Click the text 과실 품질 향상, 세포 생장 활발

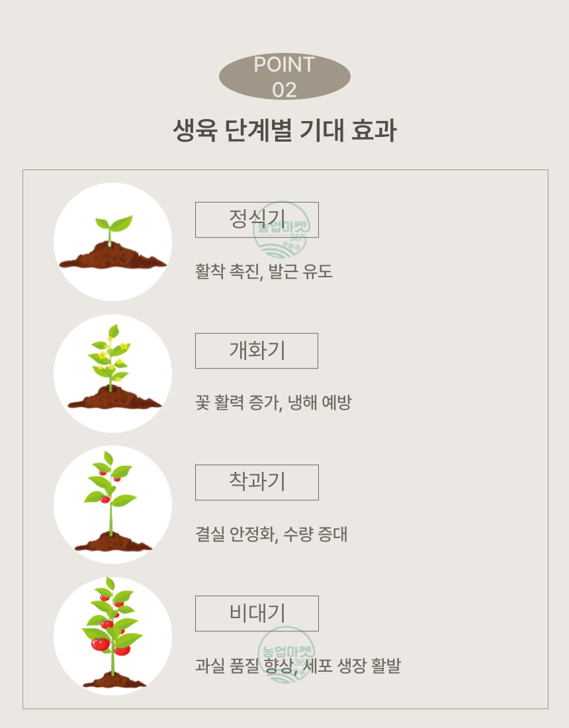298,665
